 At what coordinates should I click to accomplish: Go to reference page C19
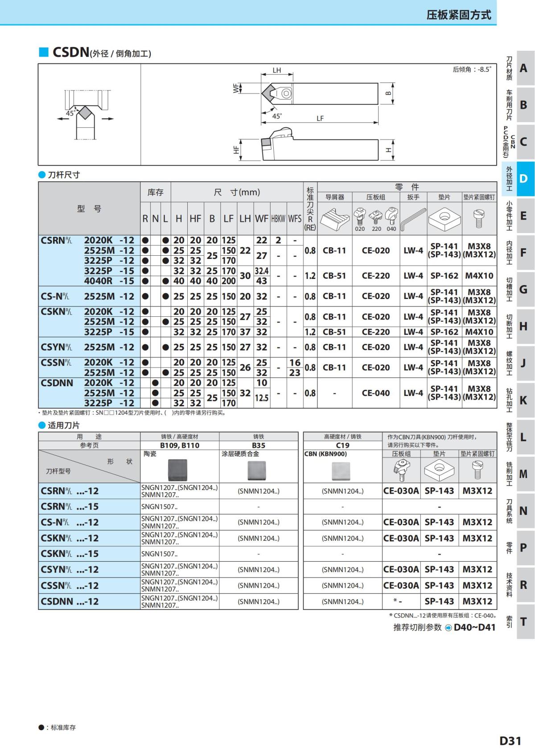(x=342, y=445)
